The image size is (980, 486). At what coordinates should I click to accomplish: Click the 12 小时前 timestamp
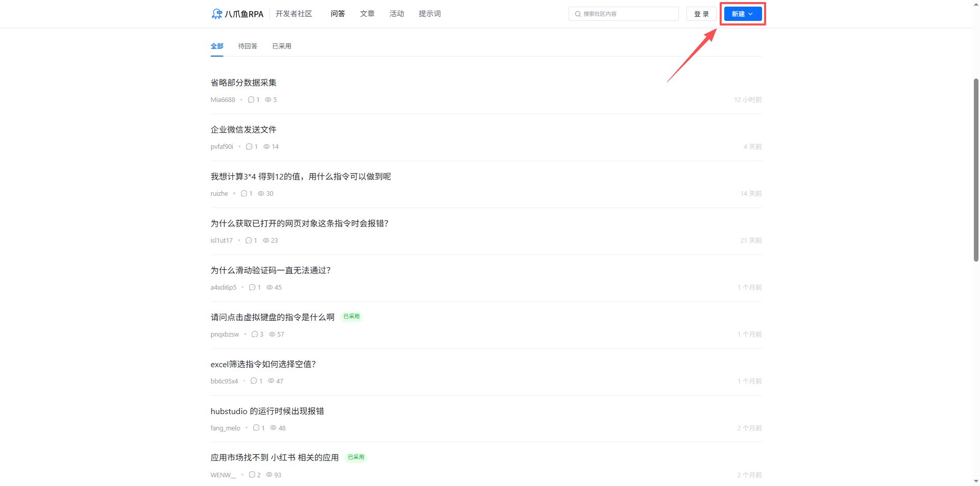coord(748,99)
